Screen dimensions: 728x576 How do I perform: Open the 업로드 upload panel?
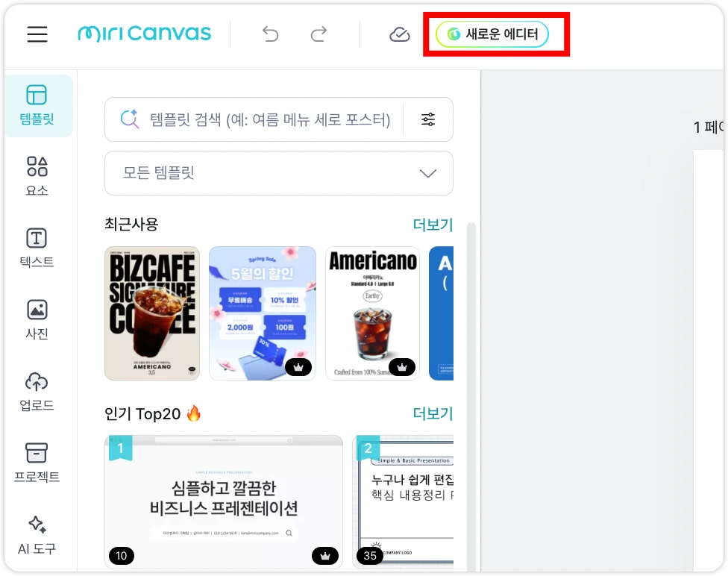37,391
